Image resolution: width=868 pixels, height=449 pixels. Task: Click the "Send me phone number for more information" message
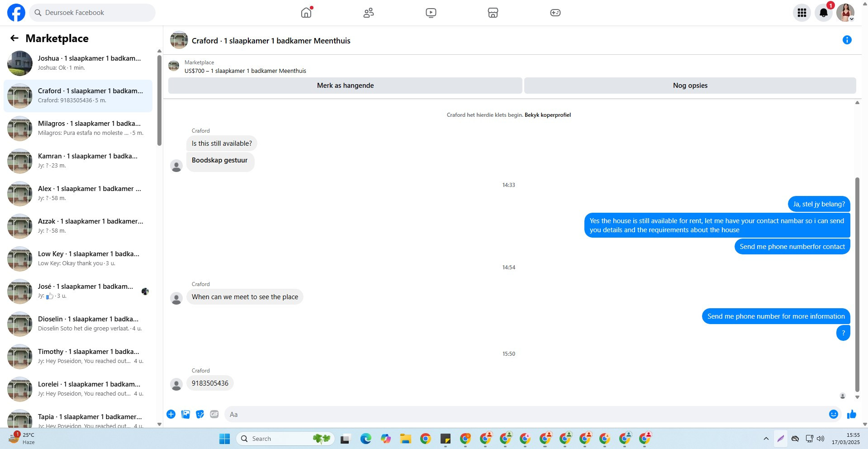[776, 316]
